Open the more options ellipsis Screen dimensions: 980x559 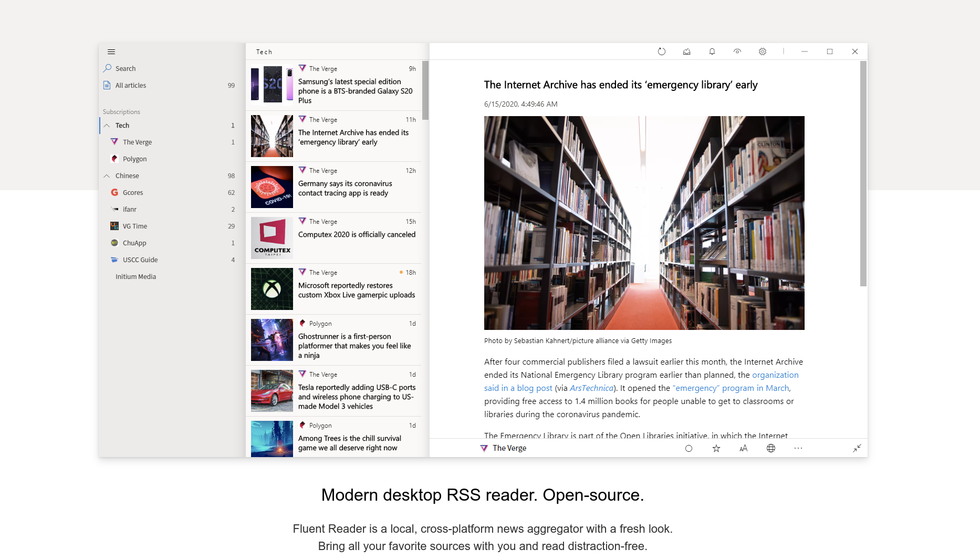798,448
